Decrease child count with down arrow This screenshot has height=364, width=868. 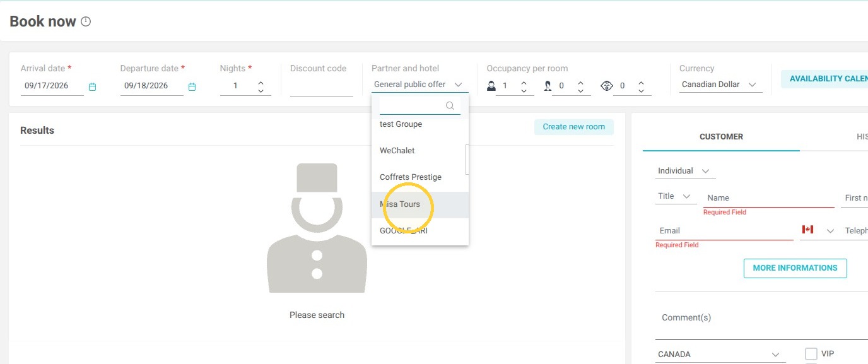click(580, 91)
